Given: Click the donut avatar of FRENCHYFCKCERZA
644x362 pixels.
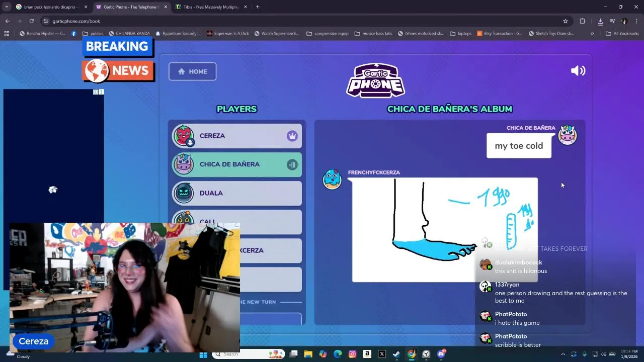Looking at the screenshot, I should click(x=332, y=179).
